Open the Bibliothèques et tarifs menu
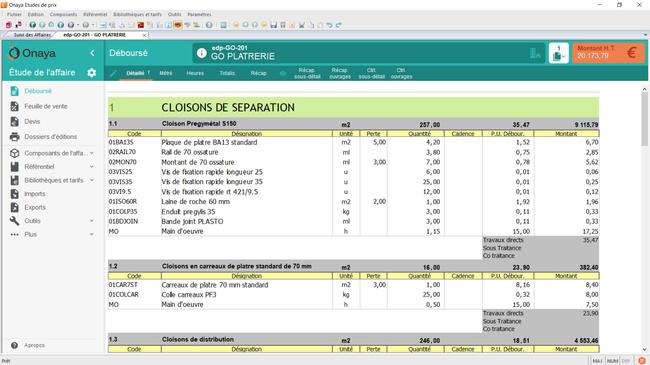650x365 pixels. tap(137, 14)
